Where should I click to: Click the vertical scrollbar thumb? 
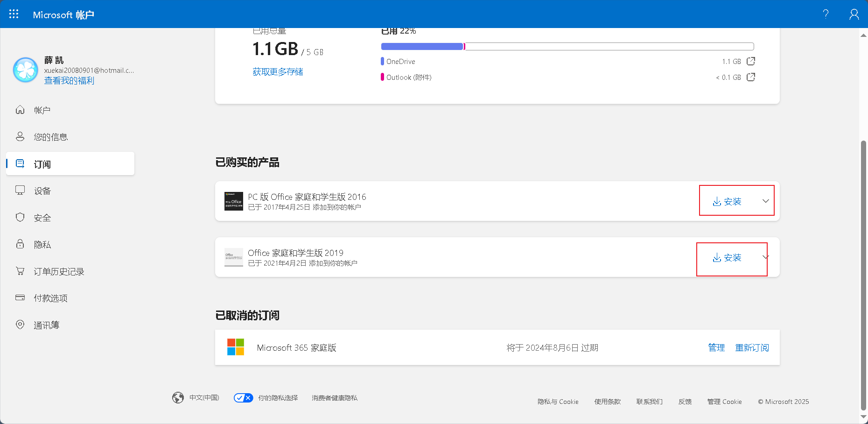tap(863, 275)
